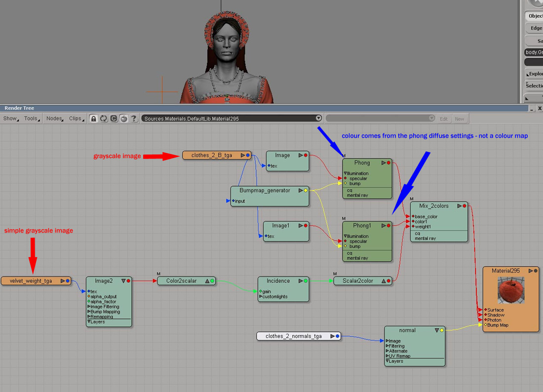Open the Nodes menu
The image size is (543, 392).
[x=54, y=118]
